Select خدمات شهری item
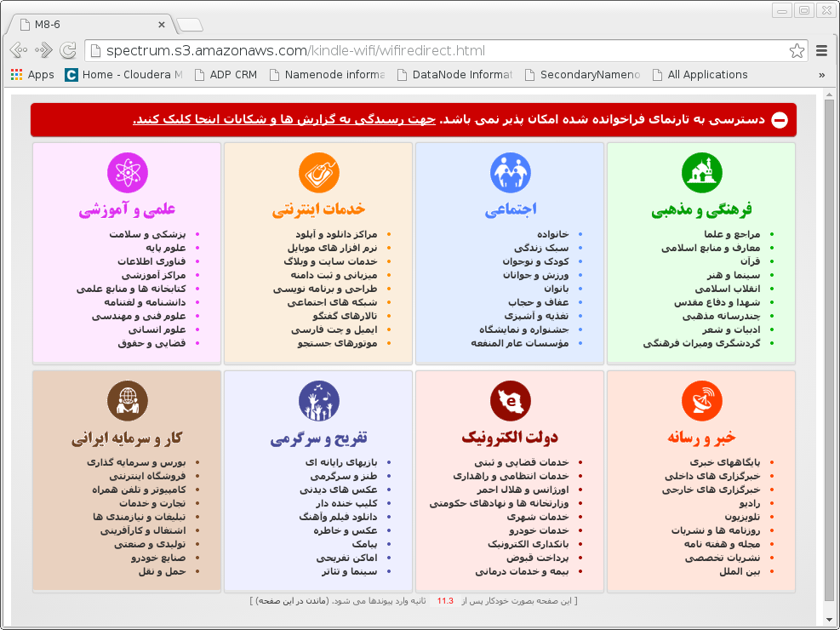This screenshot has height=630, width=840. (538, 517)
